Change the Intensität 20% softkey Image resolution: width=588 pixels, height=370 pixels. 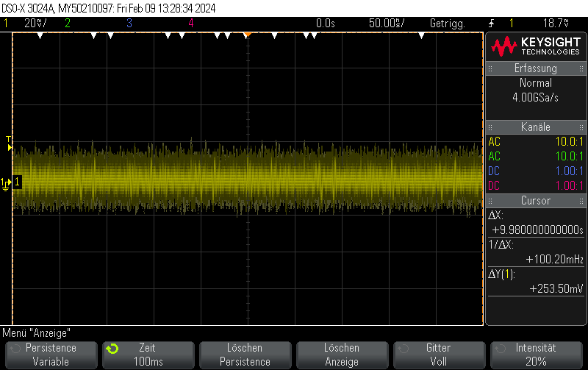[x=537, y=355]
